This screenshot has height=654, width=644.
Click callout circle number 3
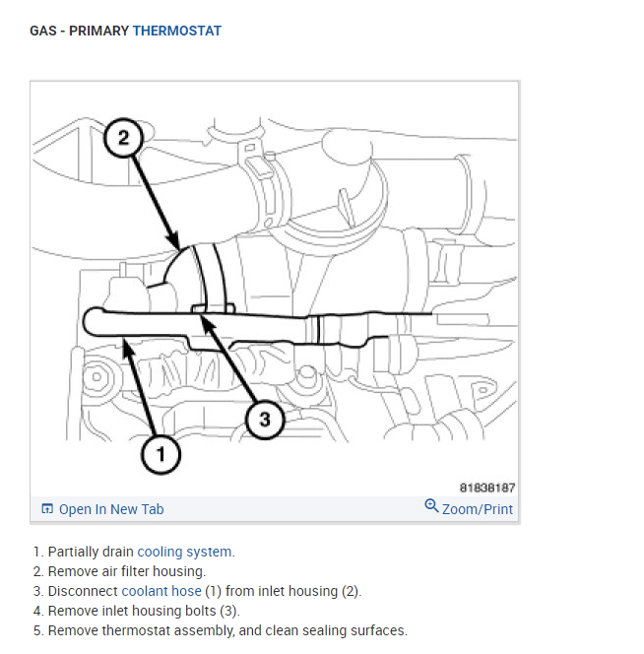(265, 420)
